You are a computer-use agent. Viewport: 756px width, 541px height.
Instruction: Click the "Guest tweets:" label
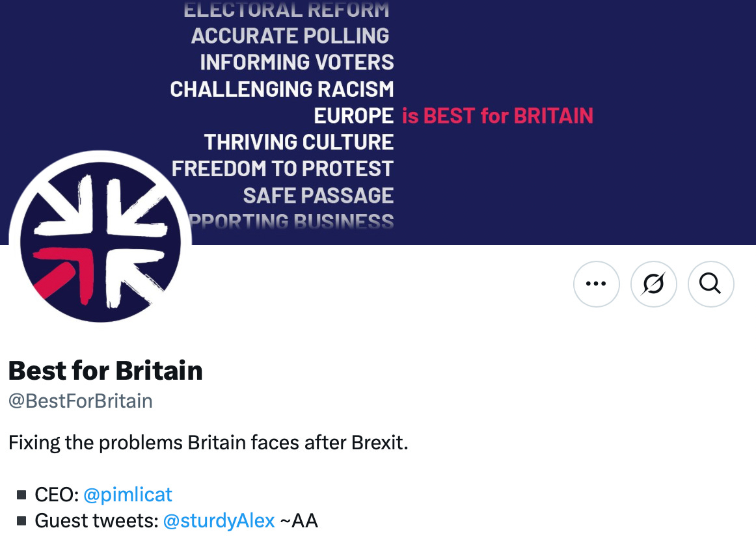(x=96, y=521)
